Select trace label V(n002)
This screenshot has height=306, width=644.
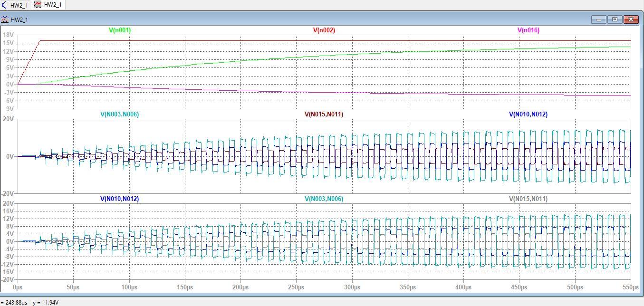click(324, 30)
